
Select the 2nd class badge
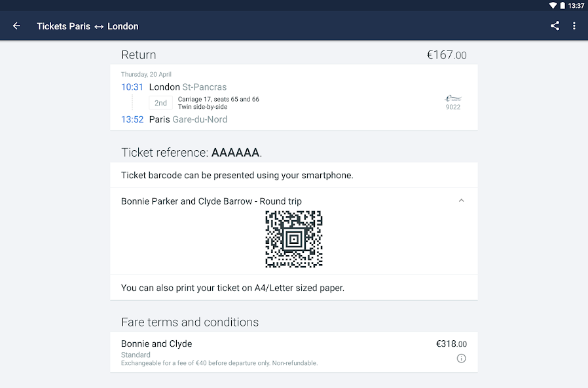(160, 103)
